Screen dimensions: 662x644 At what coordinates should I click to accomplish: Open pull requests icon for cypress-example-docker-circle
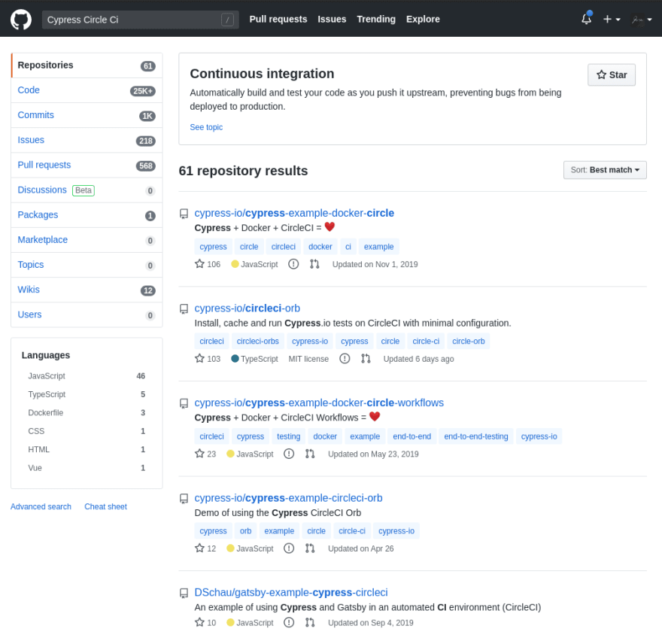[314, 264]
